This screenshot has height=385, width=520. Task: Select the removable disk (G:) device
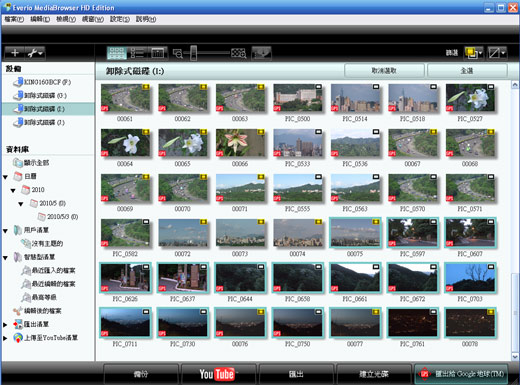pos(48,96)
